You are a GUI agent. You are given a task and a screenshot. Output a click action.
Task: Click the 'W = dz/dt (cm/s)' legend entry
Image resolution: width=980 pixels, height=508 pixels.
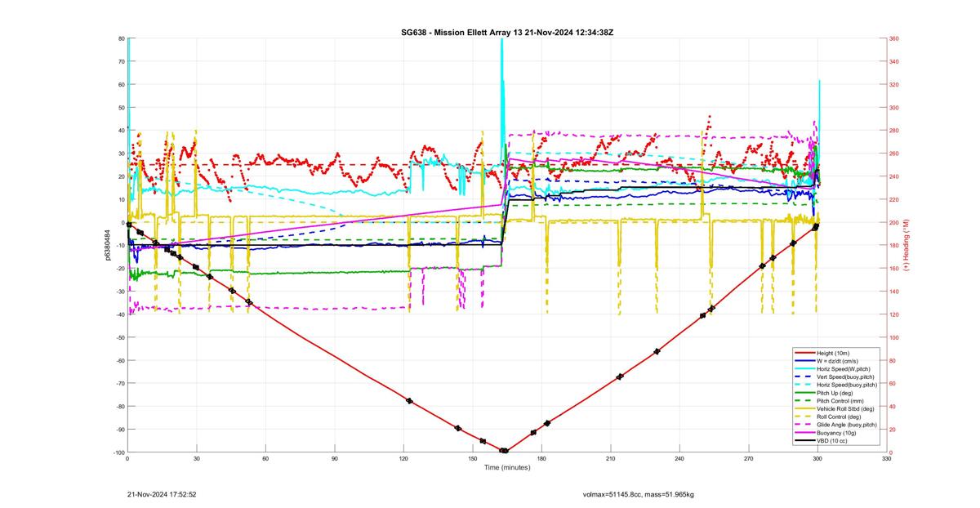tap(839, 360)
